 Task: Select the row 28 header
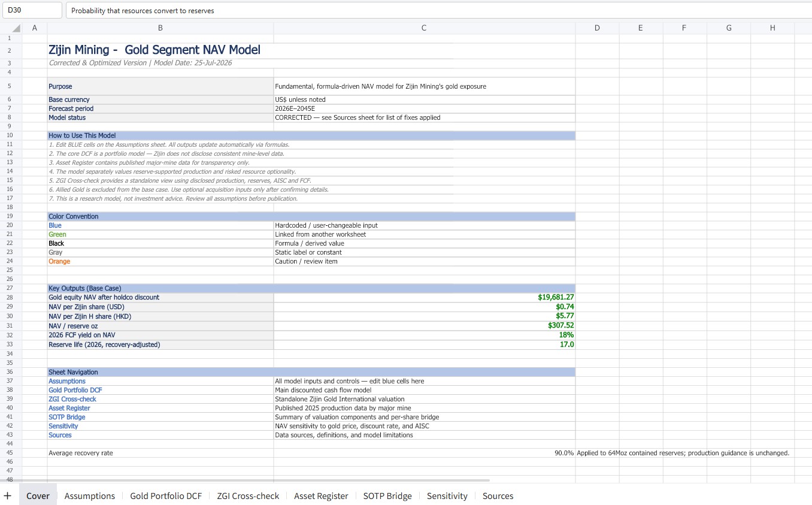(x=10, y=297)
